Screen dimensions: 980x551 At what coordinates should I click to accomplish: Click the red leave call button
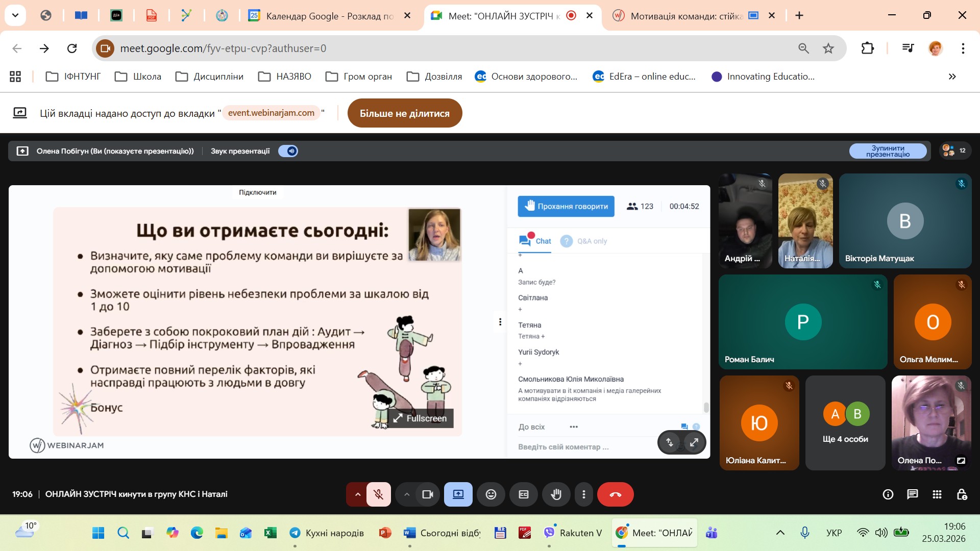click(x=615, y=494)
